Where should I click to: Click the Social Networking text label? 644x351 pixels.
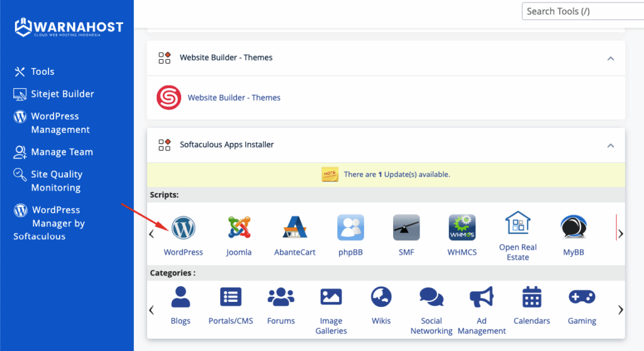point(431,326)
